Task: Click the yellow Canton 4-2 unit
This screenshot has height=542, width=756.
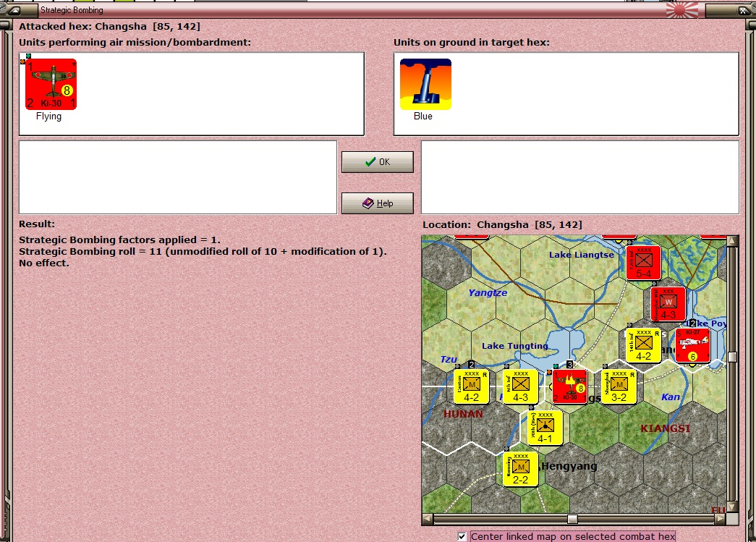Action: pos(471,386)
